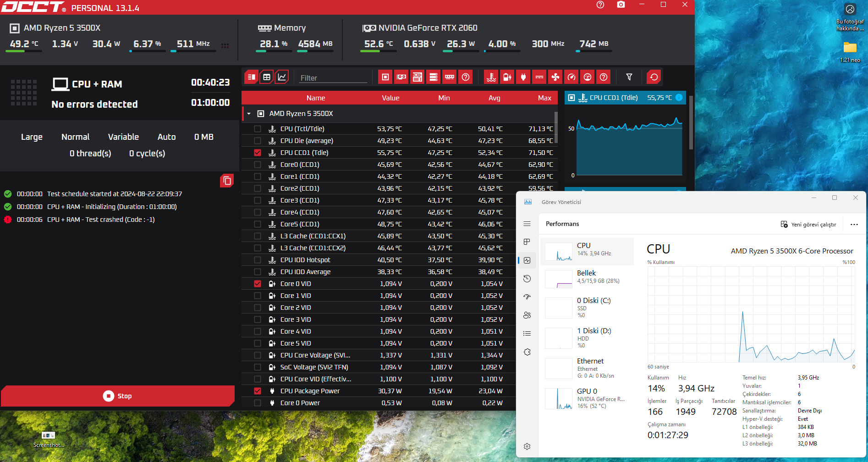Sort sensors by the Name column
The height and width of the screenshot is (462, 868).
316,98
